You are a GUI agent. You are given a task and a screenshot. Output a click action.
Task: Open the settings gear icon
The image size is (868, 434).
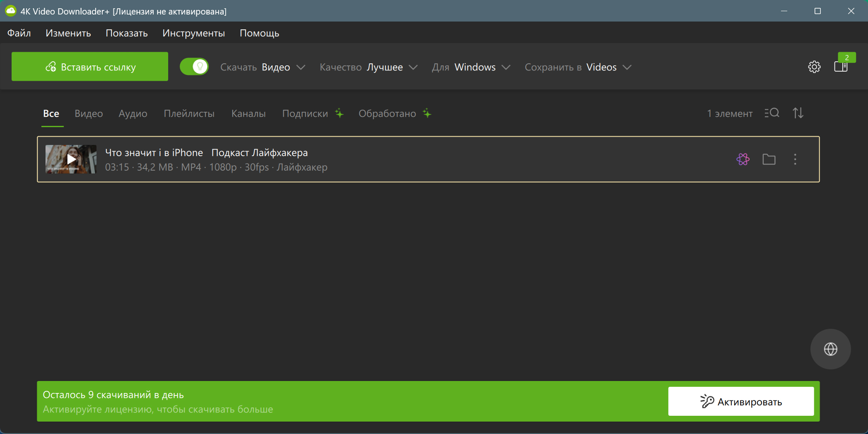[x=814, y=67]
